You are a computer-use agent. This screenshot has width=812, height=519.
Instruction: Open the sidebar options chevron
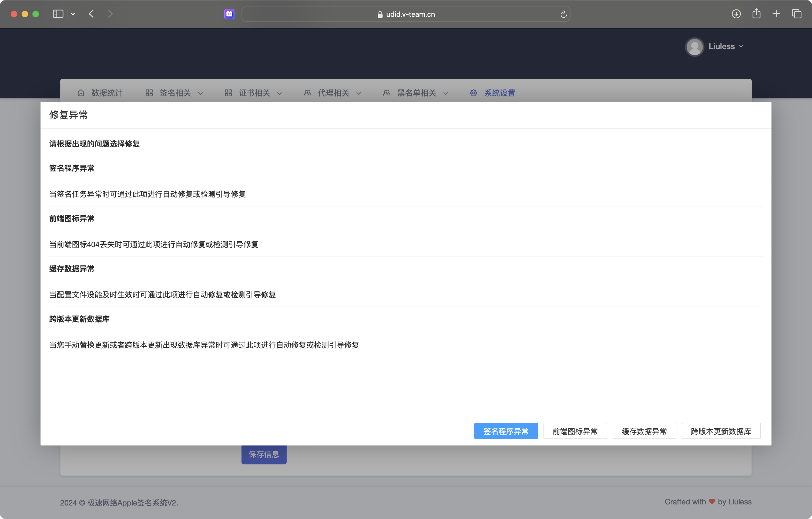(x=73, y=14)
